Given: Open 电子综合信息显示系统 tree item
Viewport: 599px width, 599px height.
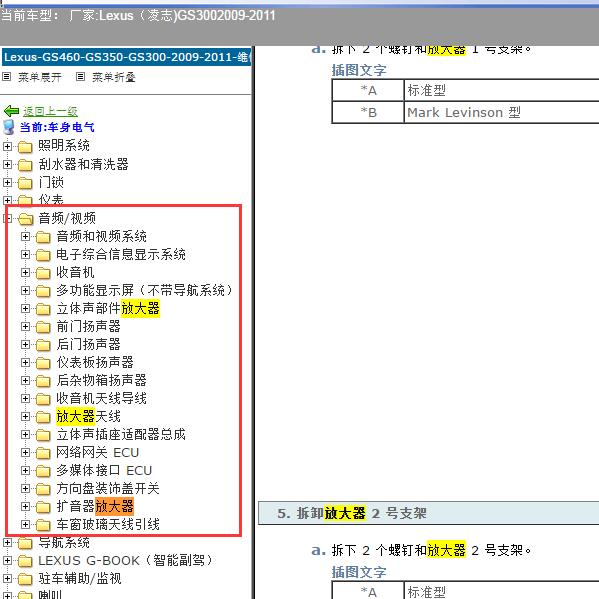Looking at the screenshot, I should point(121,254).
